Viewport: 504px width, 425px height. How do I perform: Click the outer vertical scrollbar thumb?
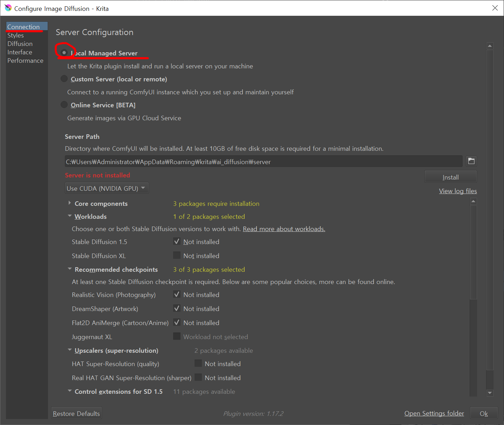[x=490, y=210]
